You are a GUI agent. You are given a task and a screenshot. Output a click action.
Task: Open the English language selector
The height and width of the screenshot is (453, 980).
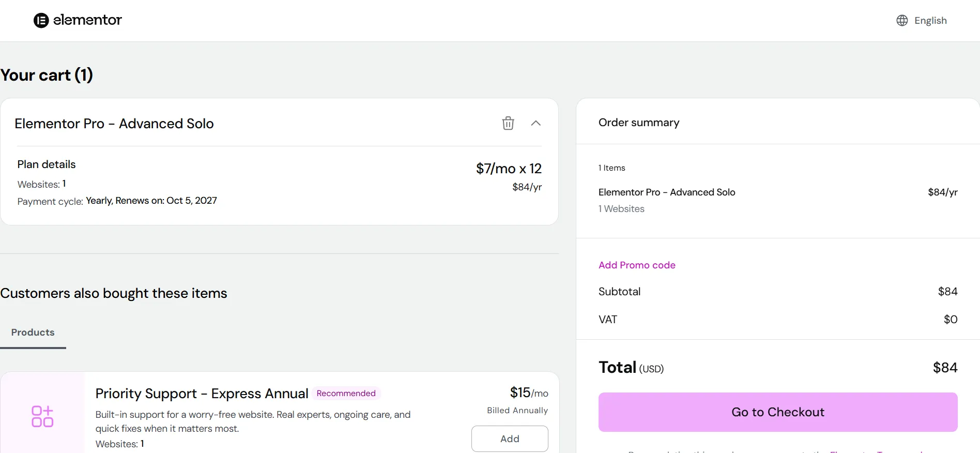[x=922, y=20]
